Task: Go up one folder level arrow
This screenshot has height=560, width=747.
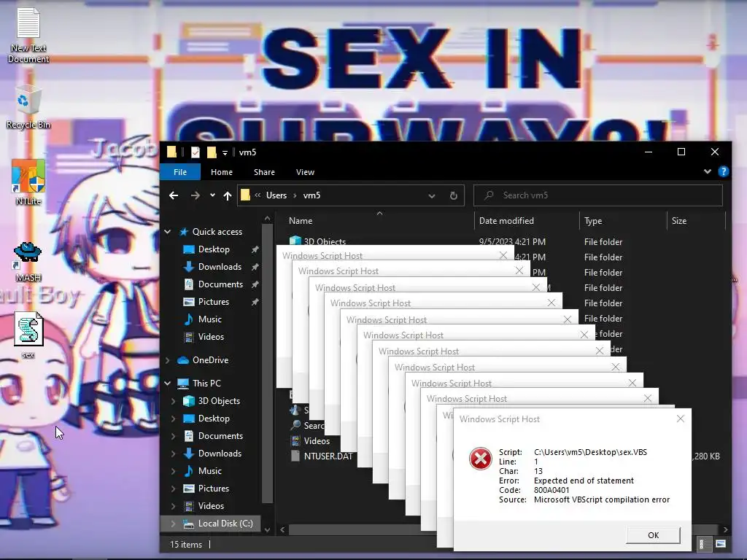Action: (x=228, y=195)
